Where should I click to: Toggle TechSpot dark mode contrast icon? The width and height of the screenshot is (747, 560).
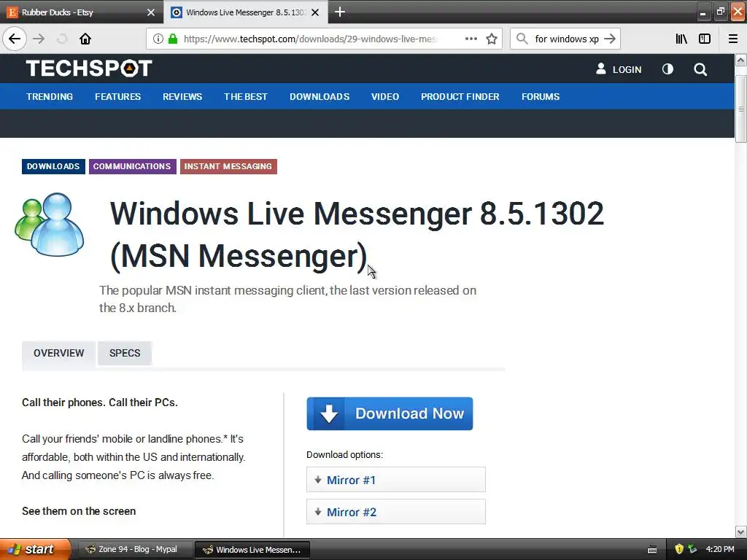point(668,69)
